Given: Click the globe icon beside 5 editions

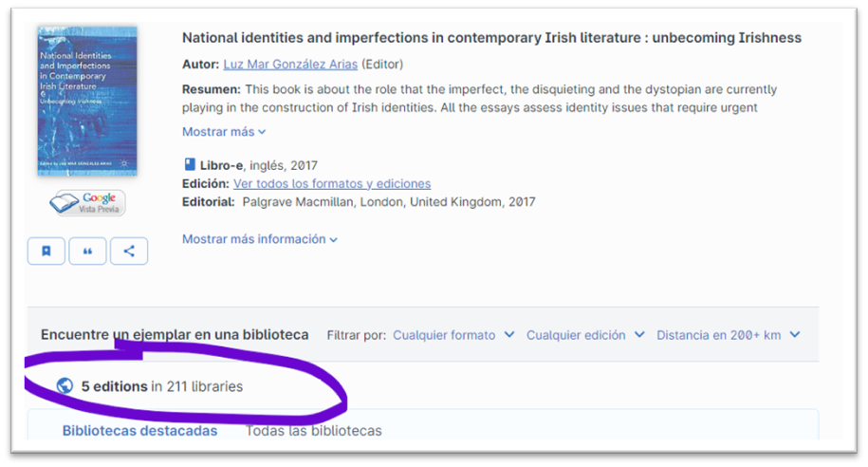Looking at the screenshot, I should [65, 386].
